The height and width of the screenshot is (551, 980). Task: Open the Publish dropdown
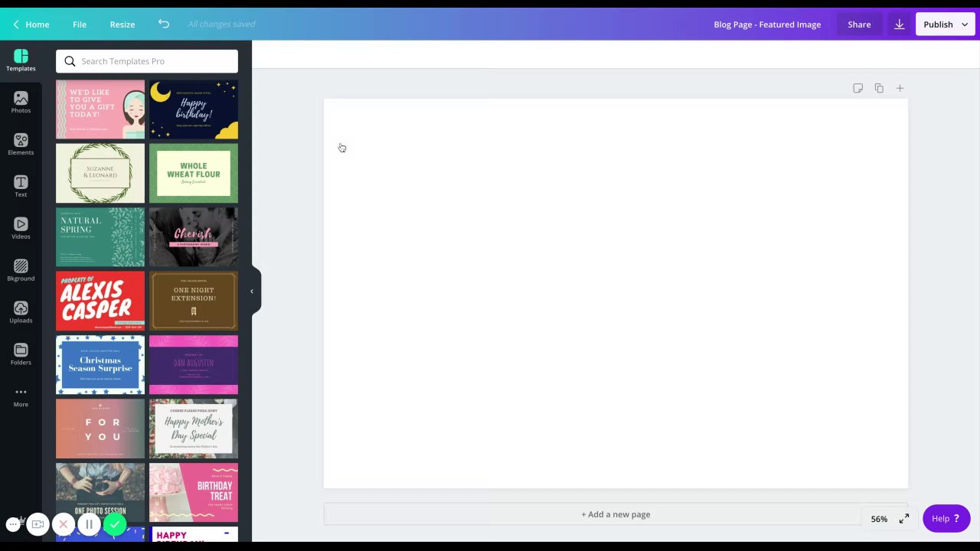tap(946, 24)
